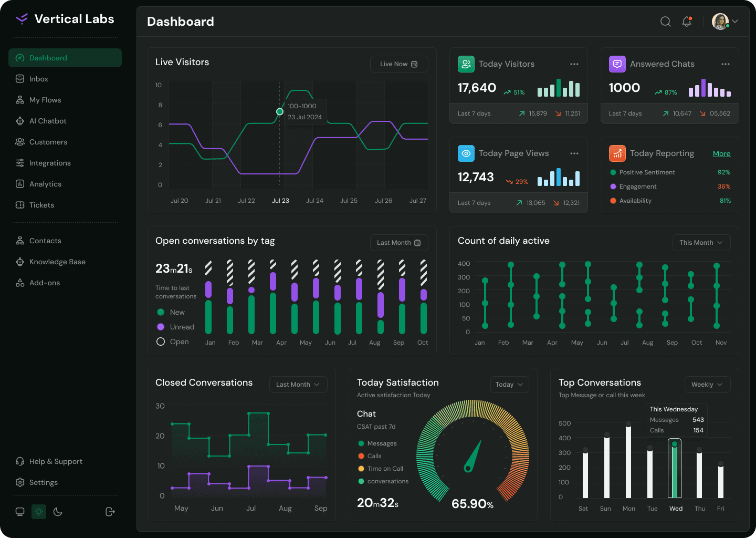
Task: Open Today Page Views options dots
Action: pos(574,153)
